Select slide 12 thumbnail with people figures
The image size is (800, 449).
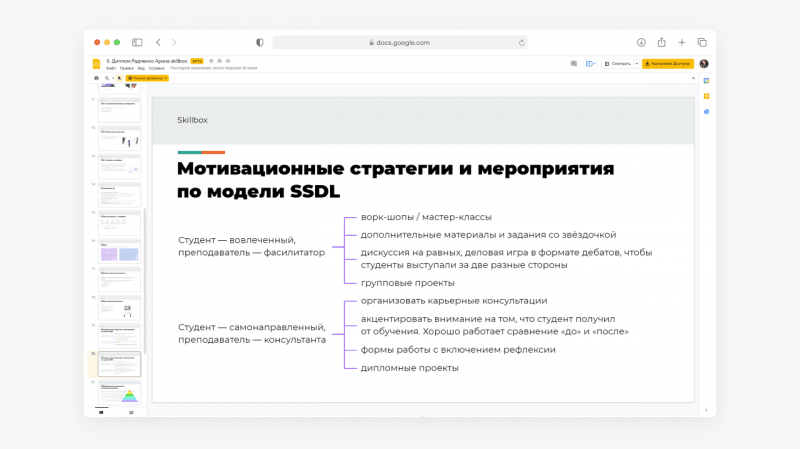[119, 138]
